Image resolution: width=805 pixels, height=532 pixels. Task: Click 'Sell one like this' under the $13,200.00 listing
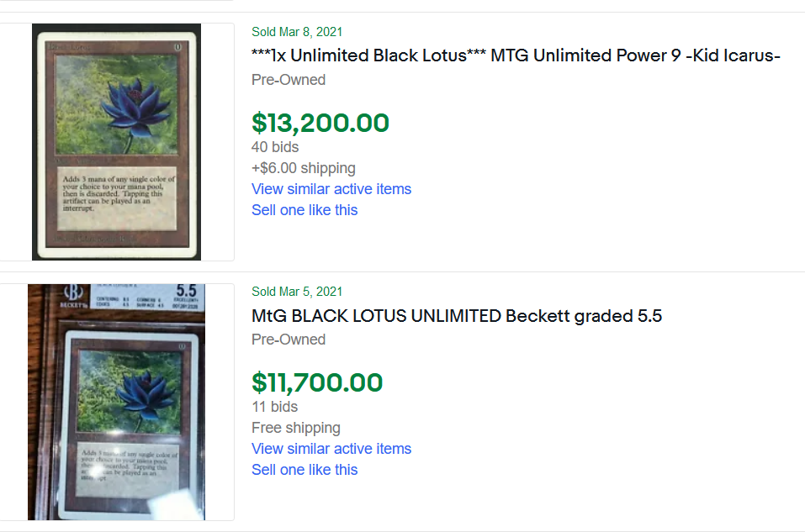(x=305, y=210)
